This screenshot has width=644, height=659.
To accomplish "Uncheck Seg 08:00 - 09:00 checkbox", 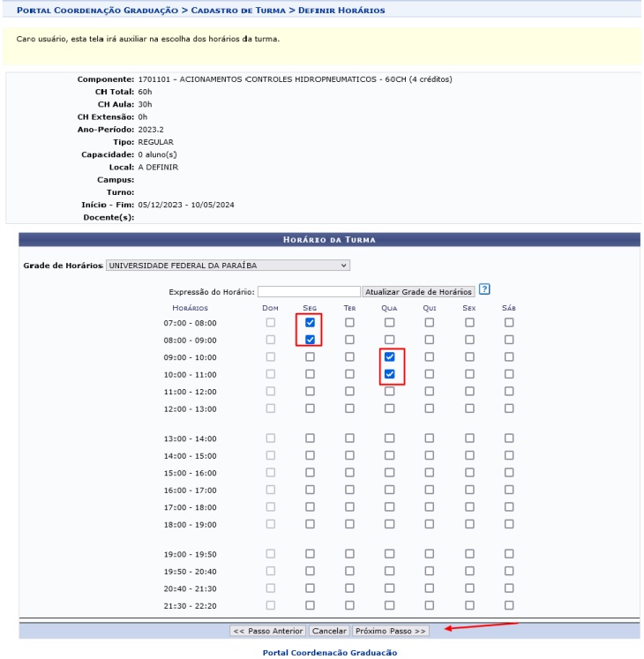I will click(310, 340).
